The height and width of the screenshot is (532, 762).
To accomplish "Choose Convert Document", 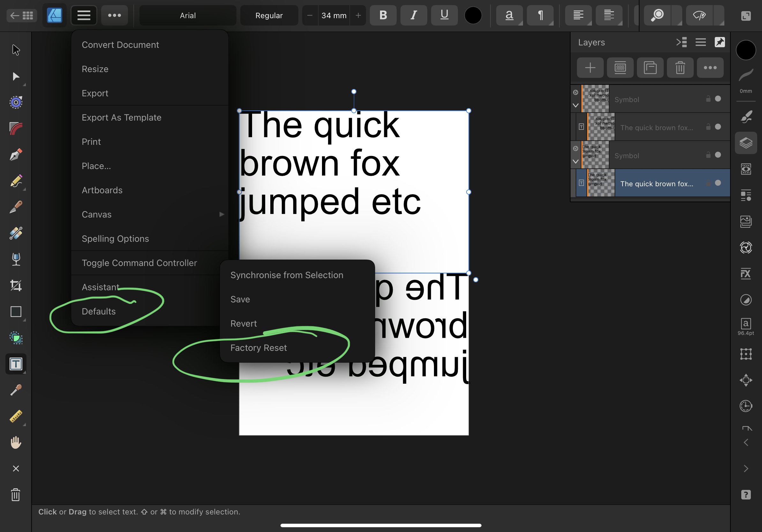I will (x=120, y=45).
